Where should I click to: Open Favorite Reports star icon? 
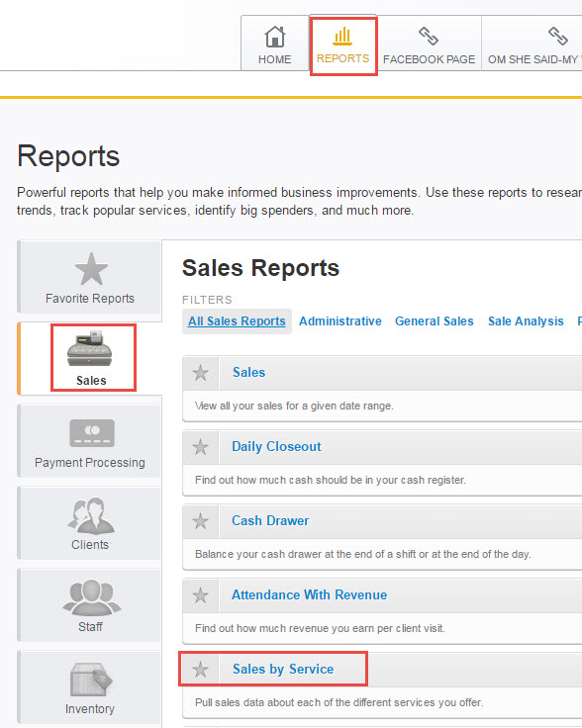click(91, 269)
